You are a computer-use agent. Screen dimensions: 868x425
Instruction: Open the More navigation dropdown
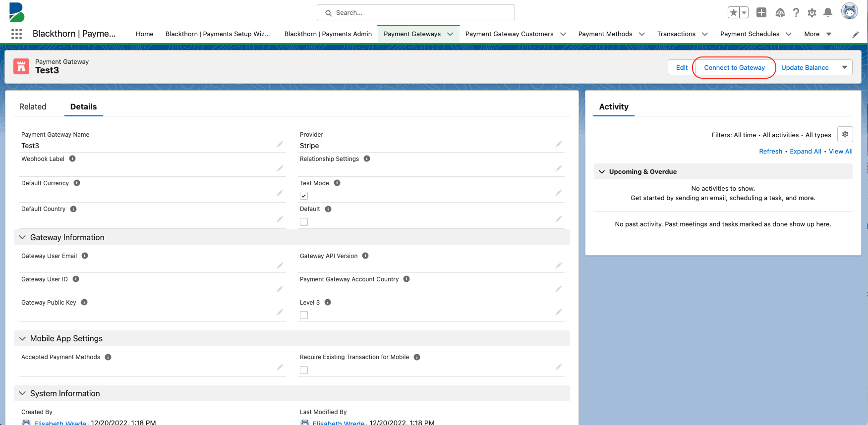(817, 34)
